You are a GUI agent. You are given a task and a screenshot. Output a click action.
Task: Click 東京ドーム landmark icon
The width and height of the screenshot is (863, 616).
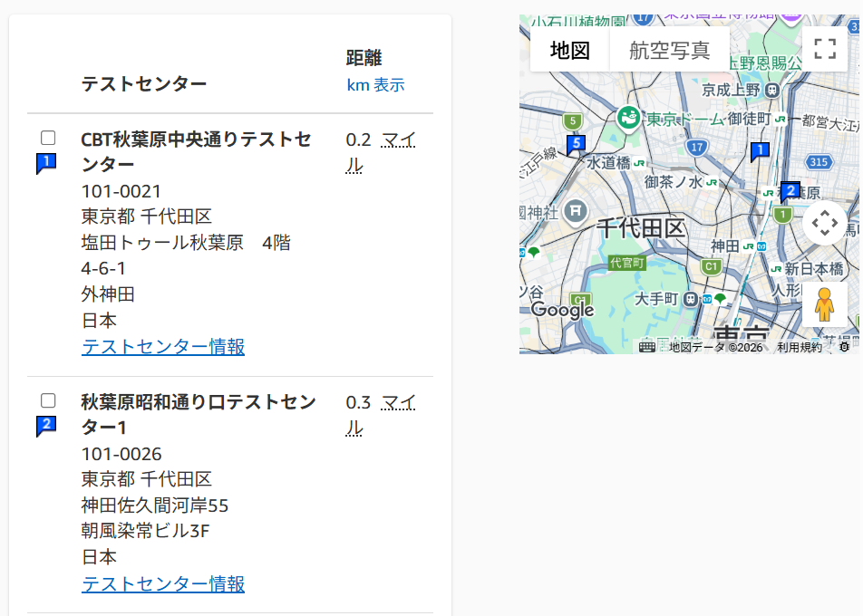pyautogui.click(x=628, y=119)
